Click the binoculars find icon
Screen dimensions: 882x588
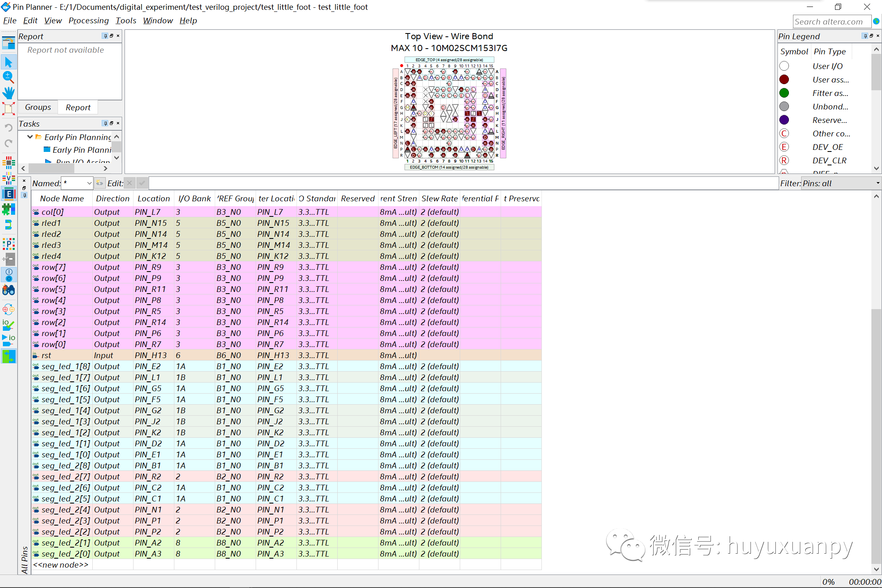[9, 290]
